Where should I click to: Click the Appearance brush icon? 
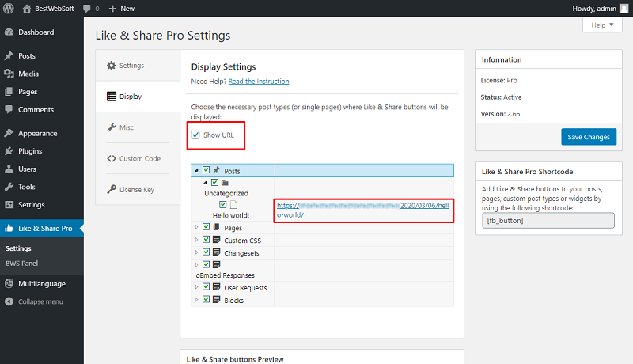point(9,133)
